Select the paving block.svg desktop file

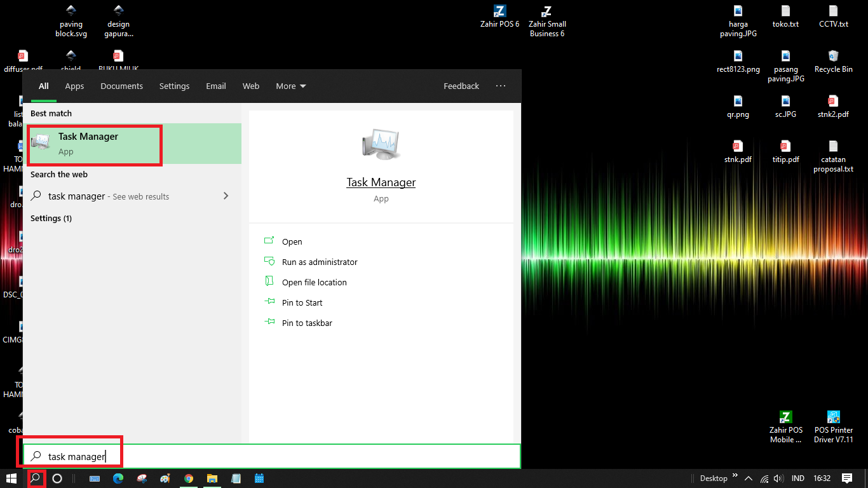click(x=71, y=22)
